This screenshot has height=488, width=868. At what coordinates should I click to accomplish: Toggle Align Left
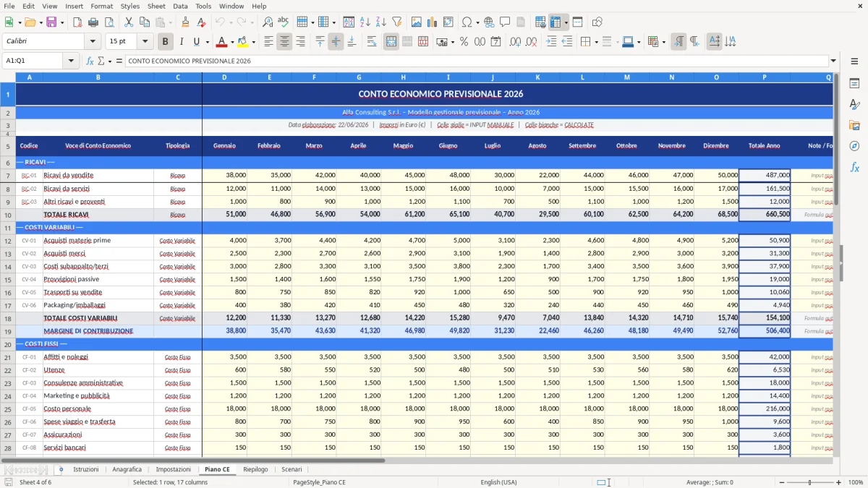pyautogui.click(x=268, y=42)
